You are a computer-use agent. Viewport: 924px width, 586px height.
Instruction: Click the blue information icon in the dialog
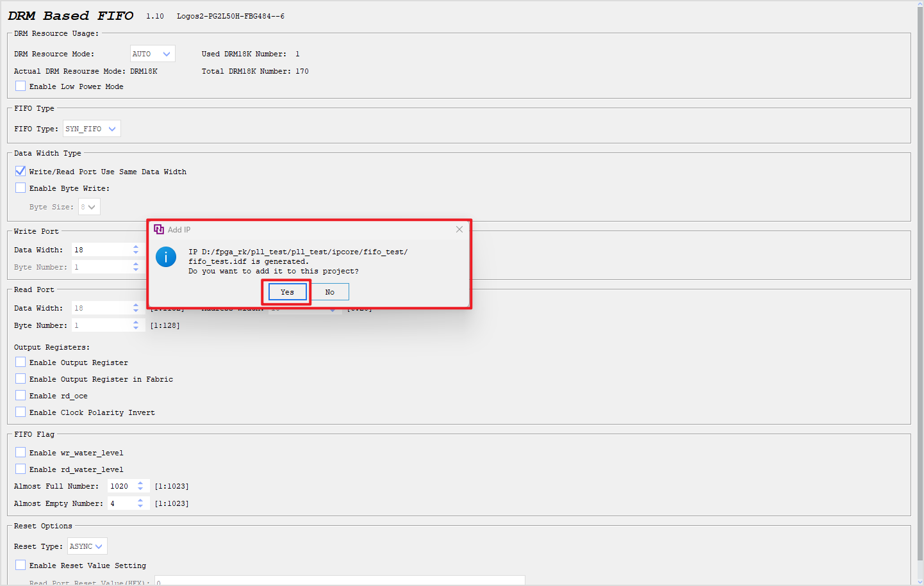tap(166, 257)
